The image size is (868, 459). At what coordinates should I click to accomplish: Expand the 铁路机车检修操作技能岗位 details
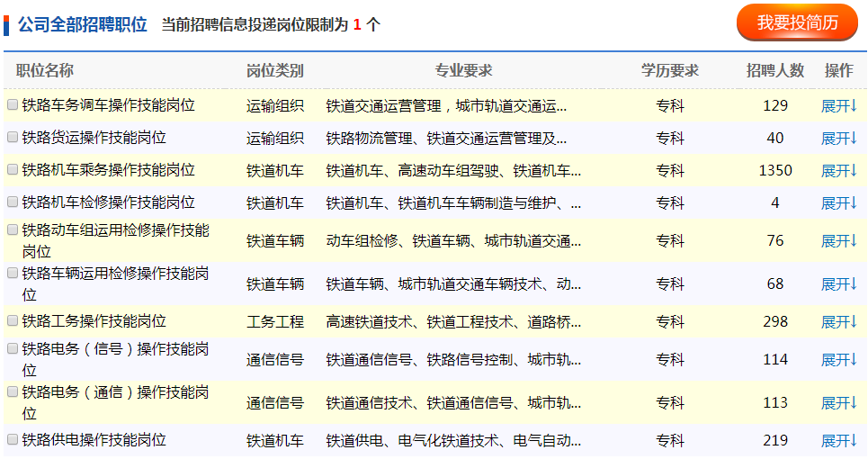(838, 203)
